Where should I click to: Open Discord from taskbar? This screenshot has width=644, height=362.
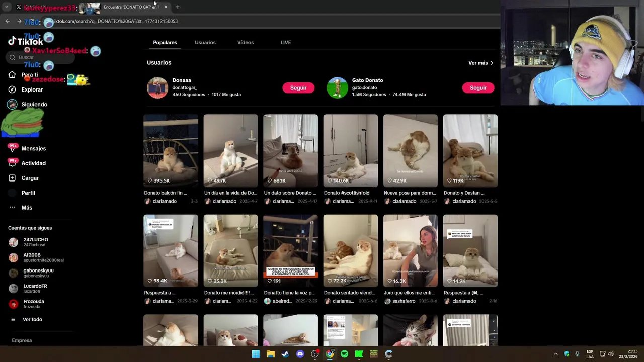pyautogui.click(x=300, y=354)
